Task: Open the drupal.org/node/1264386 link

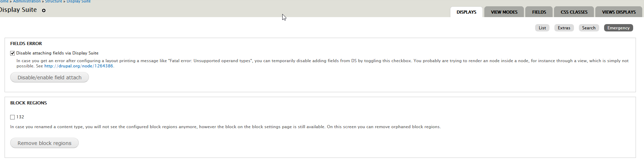Action: [78, 66]
